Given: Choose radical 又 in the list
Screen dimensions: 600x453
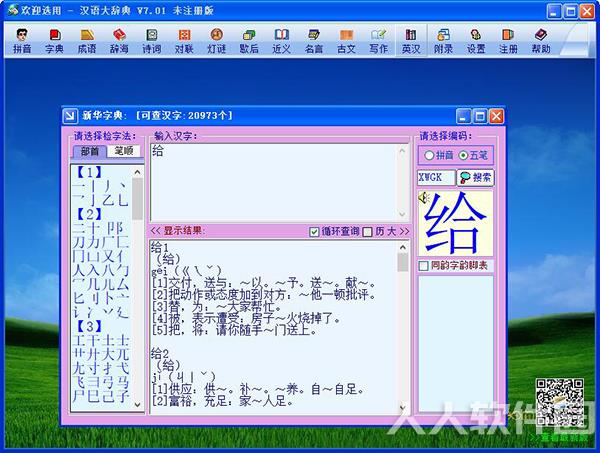Looking at the screenshot, I should click(109, 256).
